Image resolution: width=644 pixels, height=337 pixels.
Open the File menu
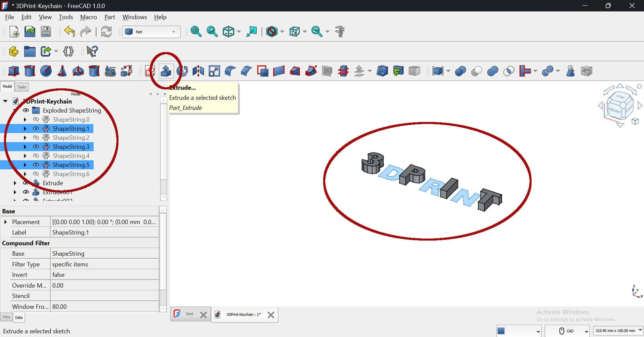(9, 17)
